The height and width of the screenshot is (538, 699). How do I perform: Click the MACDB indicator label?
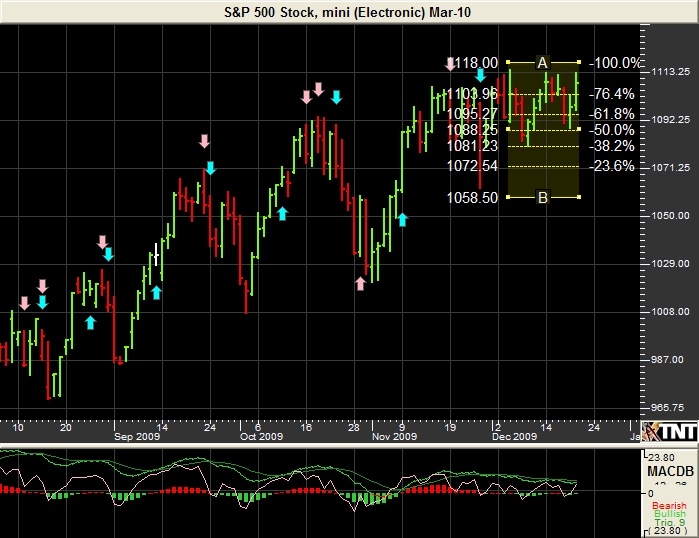click(x=670, y=471)
